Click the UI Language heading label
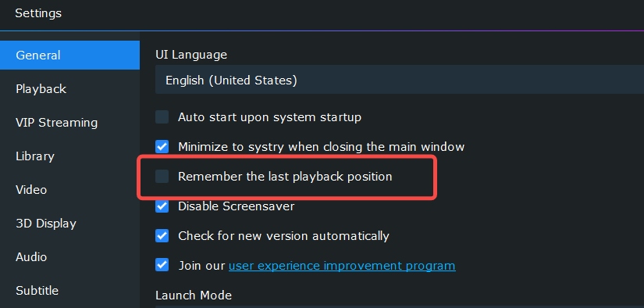Screen dimensions: 644x308 pos(191,55)
